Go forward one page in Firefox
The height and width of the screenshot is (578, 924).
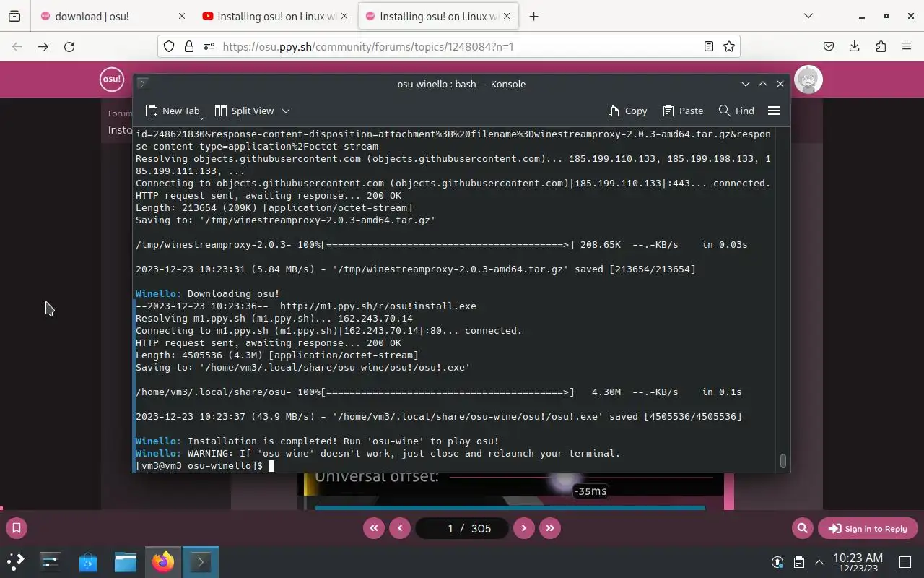click(43, 46)
